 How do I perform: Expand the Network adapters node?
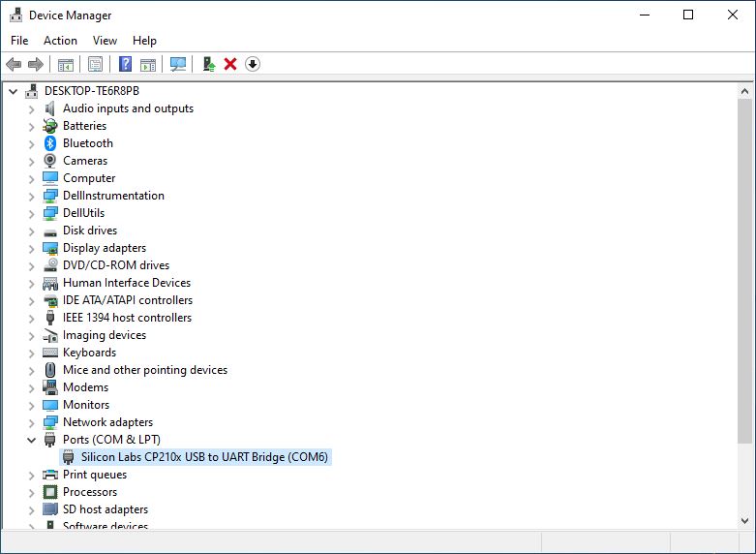coord(31,422)
